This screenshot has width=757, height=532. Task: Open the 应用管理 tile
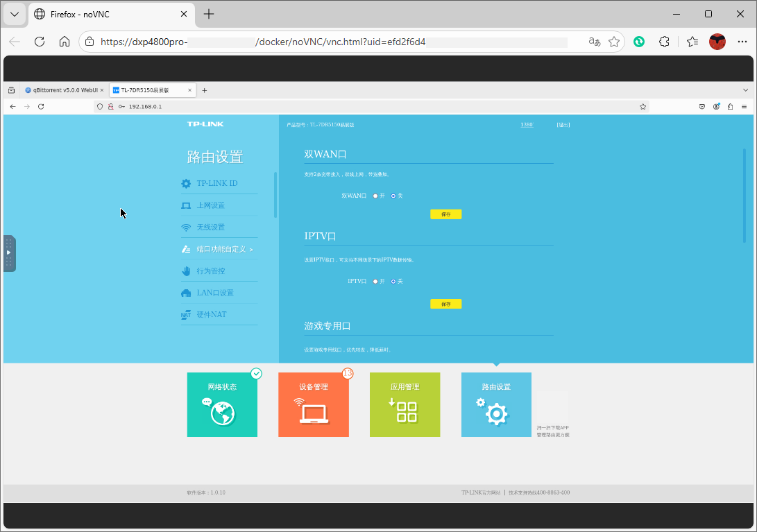[x=405, y=404]
